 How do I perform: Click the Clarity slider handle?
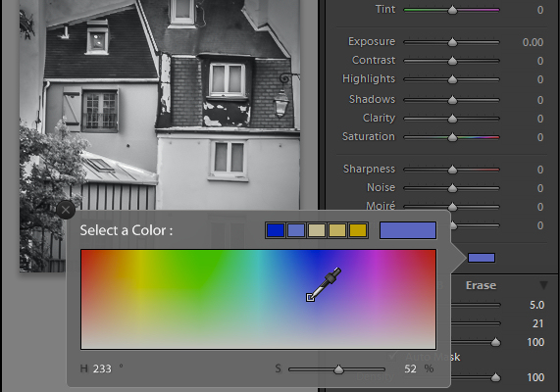coord(452,119)
